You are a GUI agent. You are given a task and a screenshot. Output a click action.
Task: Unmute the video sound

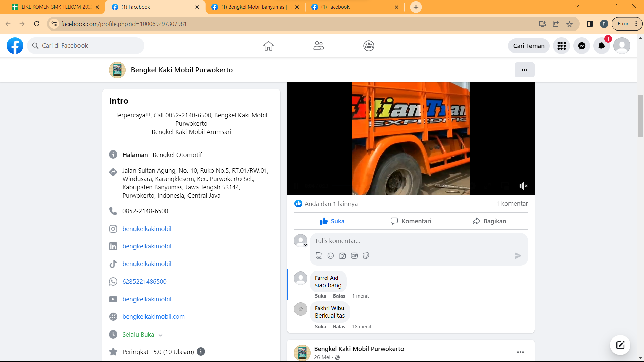tap(523, 186)
